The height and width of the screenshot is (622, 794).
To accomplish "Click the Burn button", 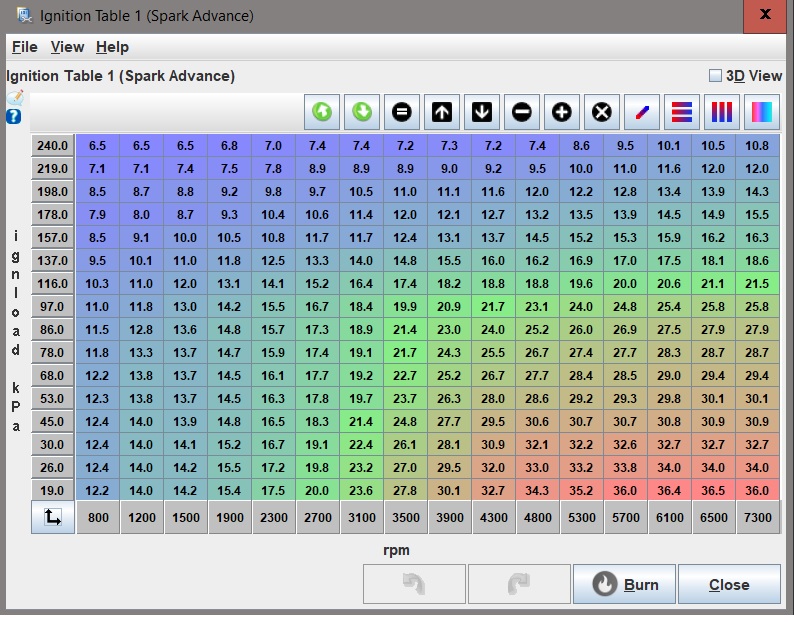I will (x=624, y=584).
